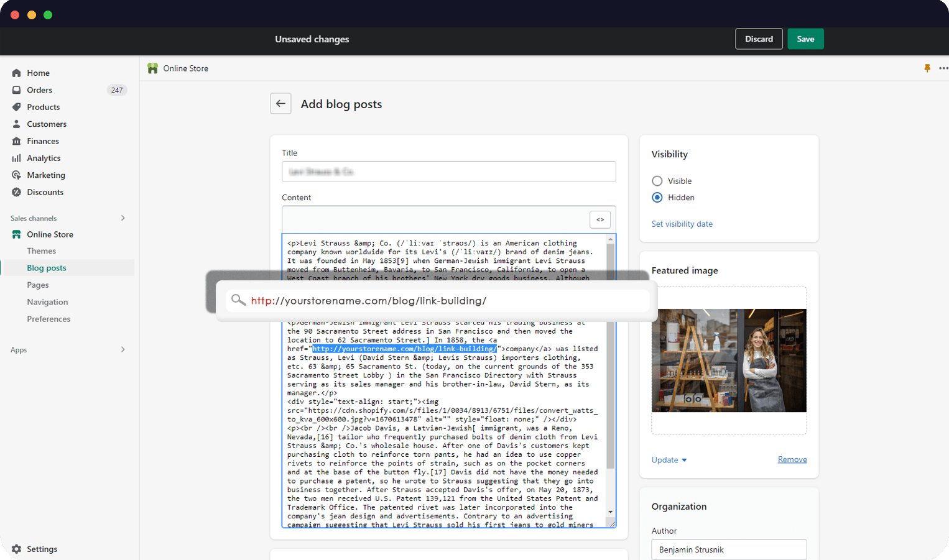Open Preferences in the sidebar
This screenshot has height=560, width=949.
pyautogui.click(x=49, y=319)
